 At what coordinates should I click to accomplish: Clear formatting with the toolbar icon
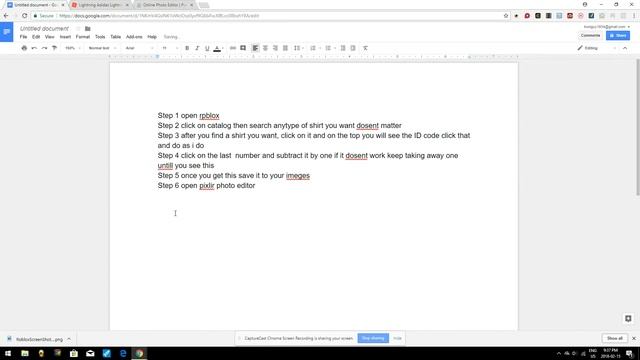point(365,48)
